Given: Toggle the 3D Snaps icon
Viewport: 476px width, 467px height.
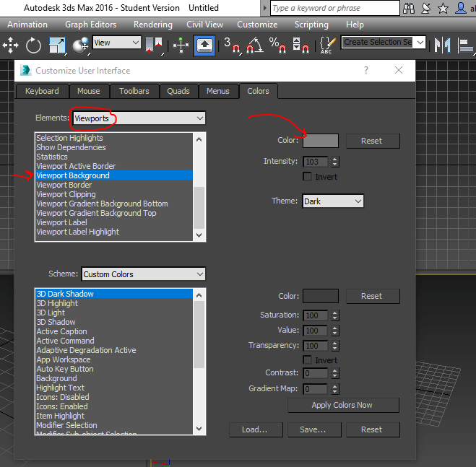Looking at the screenshot, I should click(233, 45).
